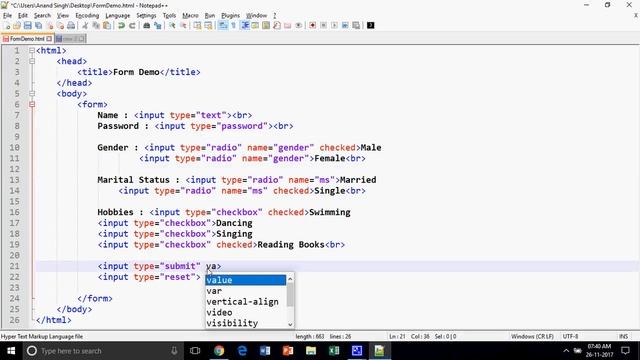Start macro recording with red record icon

pyautogui.click(x=312, y=25)
